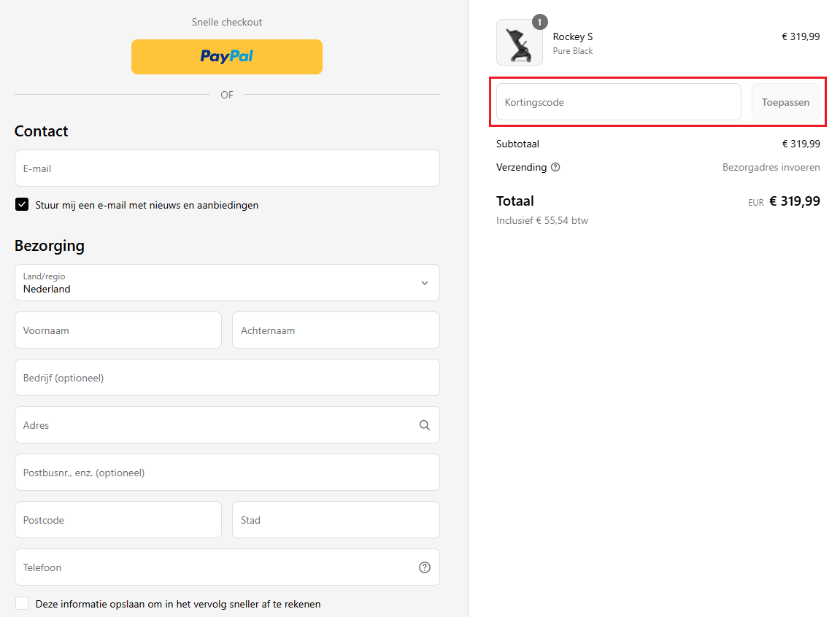Click the 'Bezorgadres invoeren' shipping text
Viewport: 840px width, 617px height.
tap(771, 167)
